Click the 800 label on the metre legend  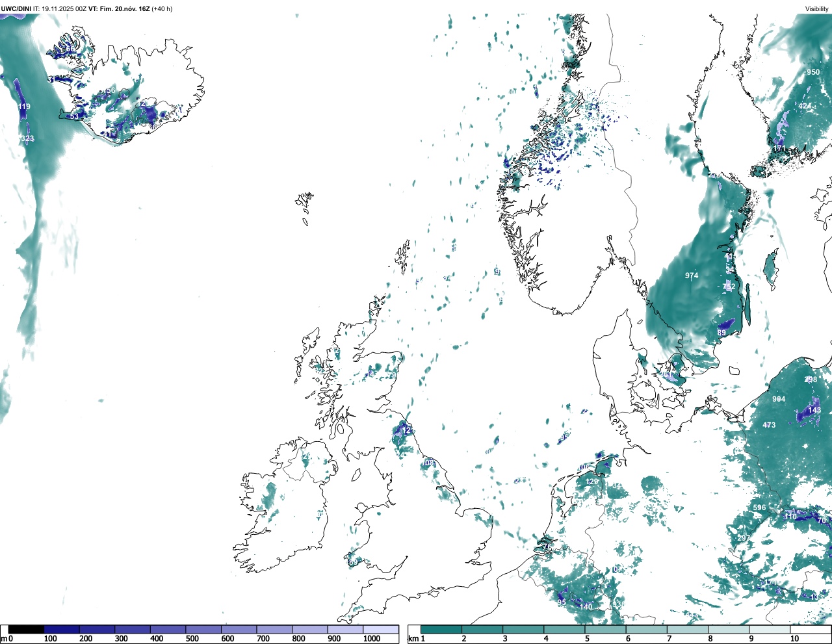[x=298, y=639]
